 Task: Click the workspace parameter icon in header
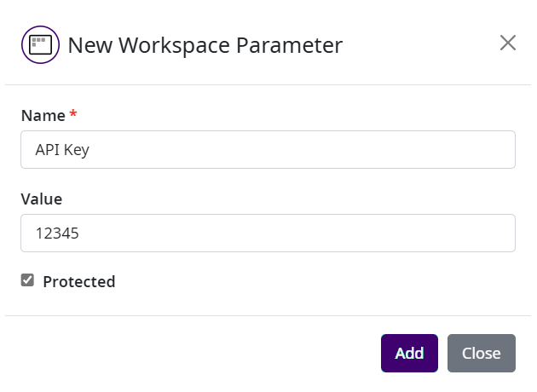coord(40,44)
